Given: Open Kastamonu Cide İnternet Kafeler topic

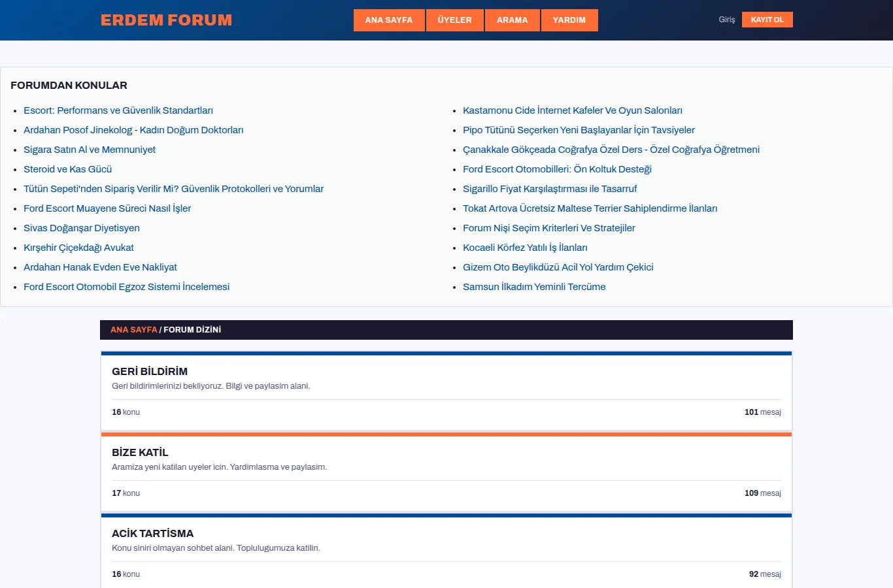Looking at the screenshot, I should [x=573, y=110].
